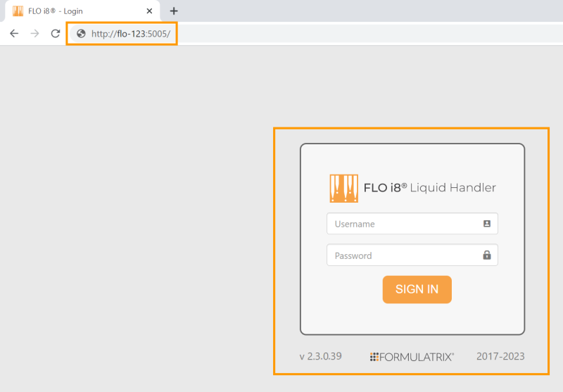
Task: Reload the page with refresh icon
Action: tap(56, 33)
